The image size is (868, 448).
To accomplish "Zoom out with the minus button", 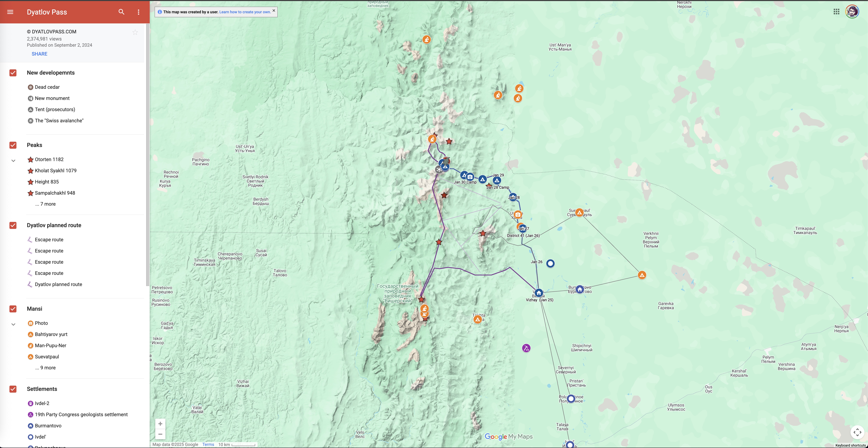I will point(160,434).
